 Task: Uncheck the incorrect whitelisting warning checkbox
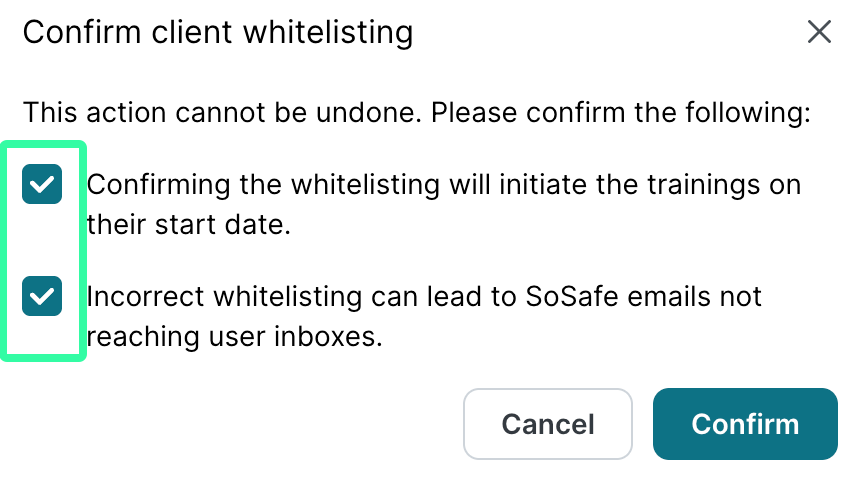point(42,296)
